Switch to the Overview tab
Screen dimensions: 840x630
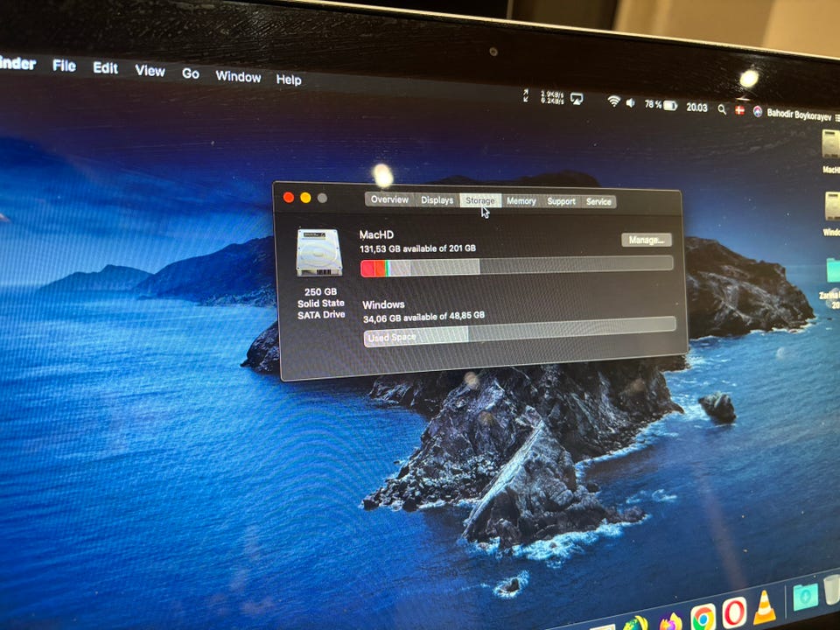[389, 199]
